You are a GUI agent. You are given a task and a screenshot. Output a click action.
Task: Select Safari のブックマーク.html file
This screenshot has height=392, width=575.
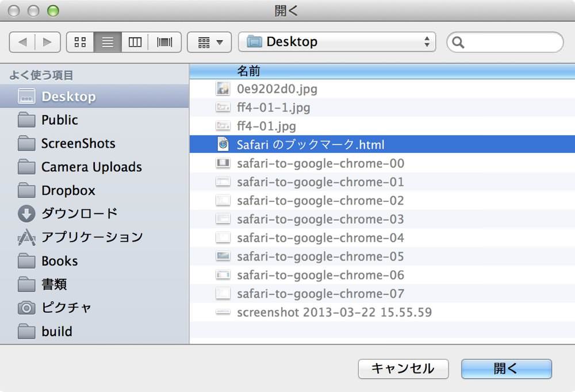(x=382, y=144)
